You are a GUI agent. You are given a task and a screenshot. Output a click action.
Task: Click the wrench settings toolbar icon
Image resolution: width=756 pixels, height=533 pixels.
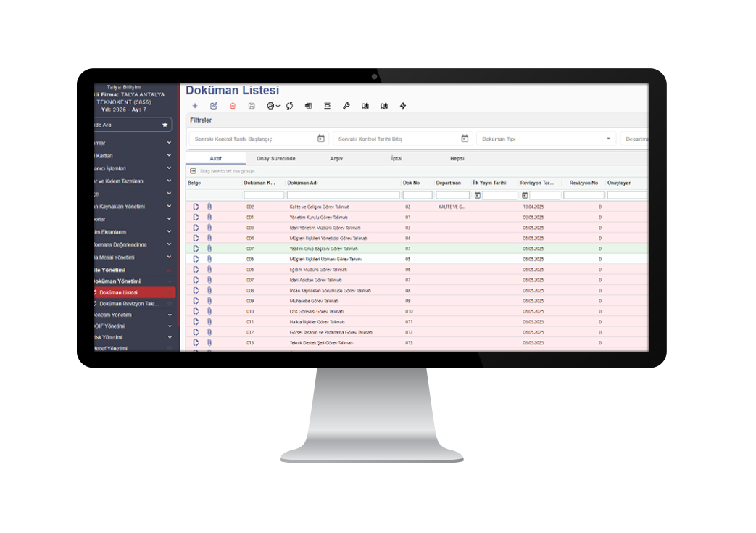tap(346, 106)
